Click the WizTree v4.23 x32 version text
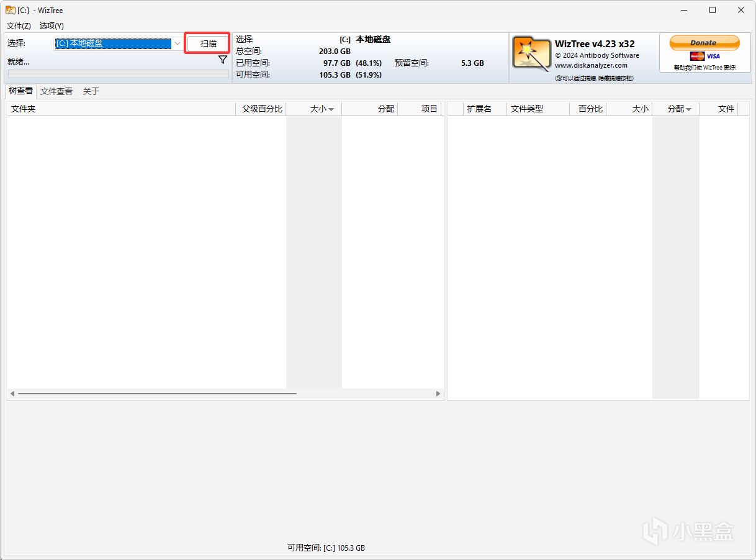This screenshot has height=560, width=756. click(x=595, y=44)
